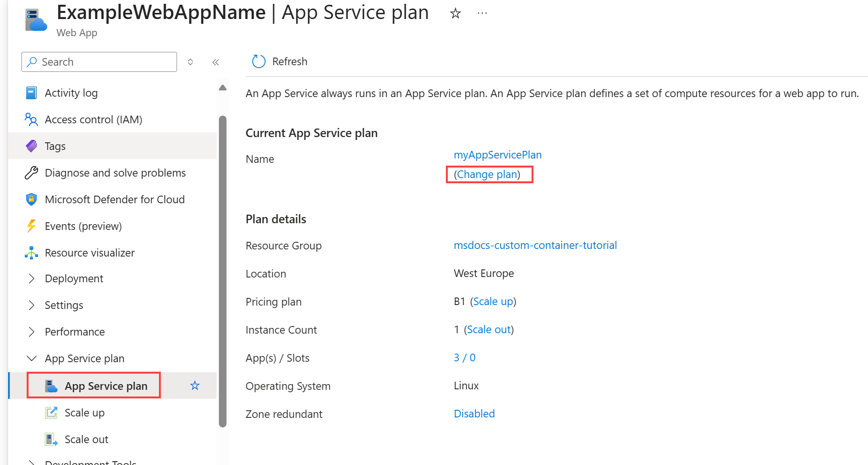Image resolution: width=868 pixels, height=465 pixels.
Task: Open the ellipsis menu next to the title
Action: tap(482, 13)
